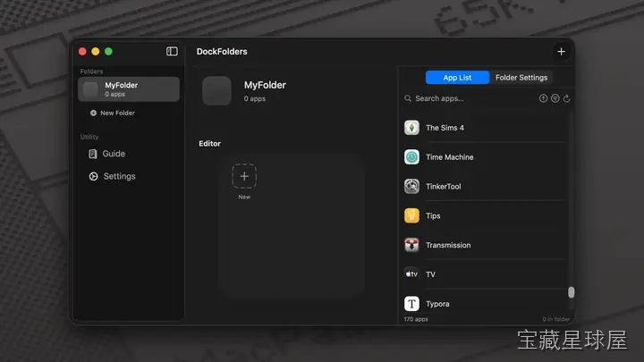
Task: Click "Tips" name in list
Action: point(433,216)
